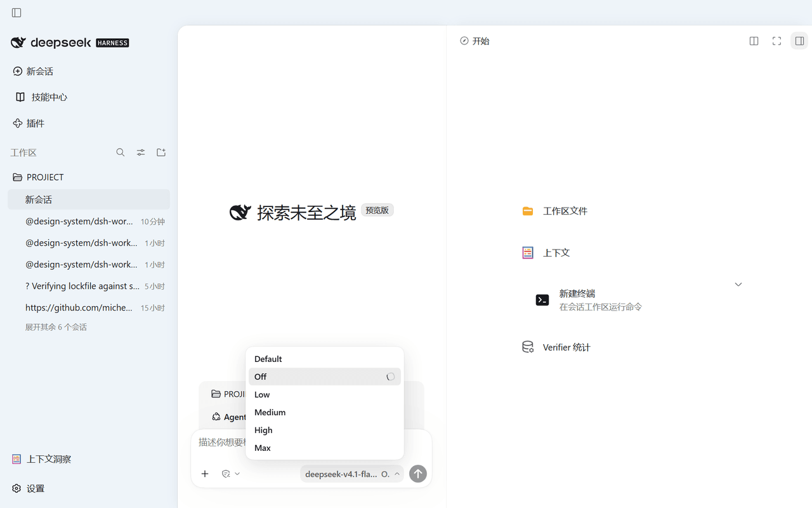Open 工作区文件 workspace files
Viewport: 812px width, 508px height.
pos(555,211)
